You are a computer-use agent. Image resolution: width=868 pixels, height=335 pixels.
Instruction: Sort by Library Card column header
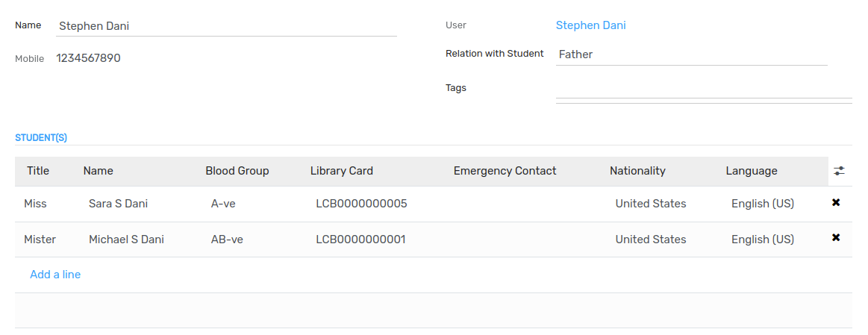pos(342,171)
